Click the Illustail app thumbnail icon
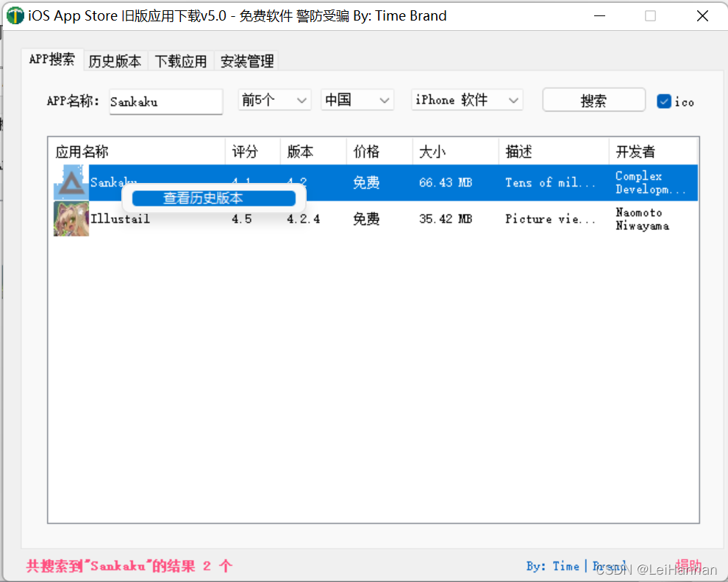Image resolution: width=728 pixels, height=582 pixels. (x=71, y=218)
